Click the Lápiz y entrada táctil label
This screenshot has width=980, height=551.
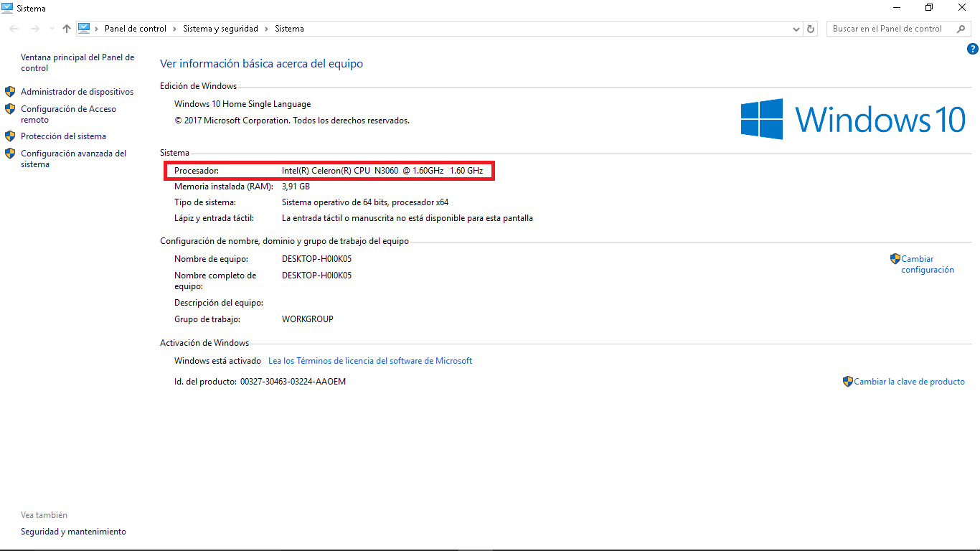click(214, 218)
